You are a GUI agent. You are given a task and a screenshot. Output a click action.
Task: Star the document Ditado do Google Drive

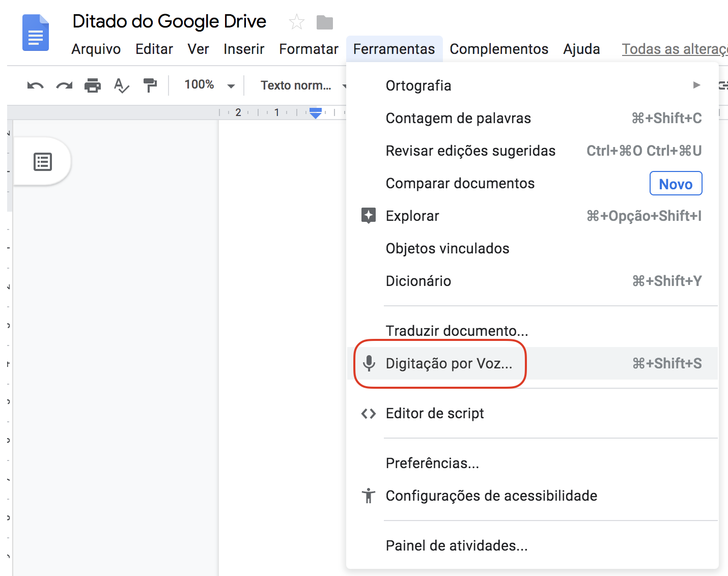[x=296, y=22]
